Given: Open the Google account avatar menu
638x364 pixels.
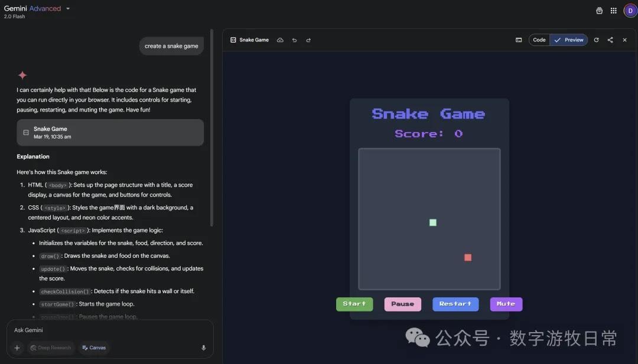Looking at the screenshot, I should pos(630,10).
